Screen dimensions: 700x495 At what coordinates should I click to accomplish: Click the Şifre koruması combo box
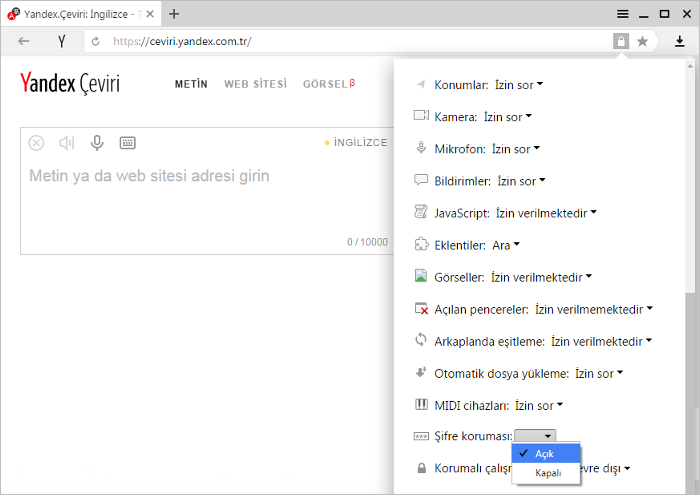pyautogui.click(x=535, y=436)
